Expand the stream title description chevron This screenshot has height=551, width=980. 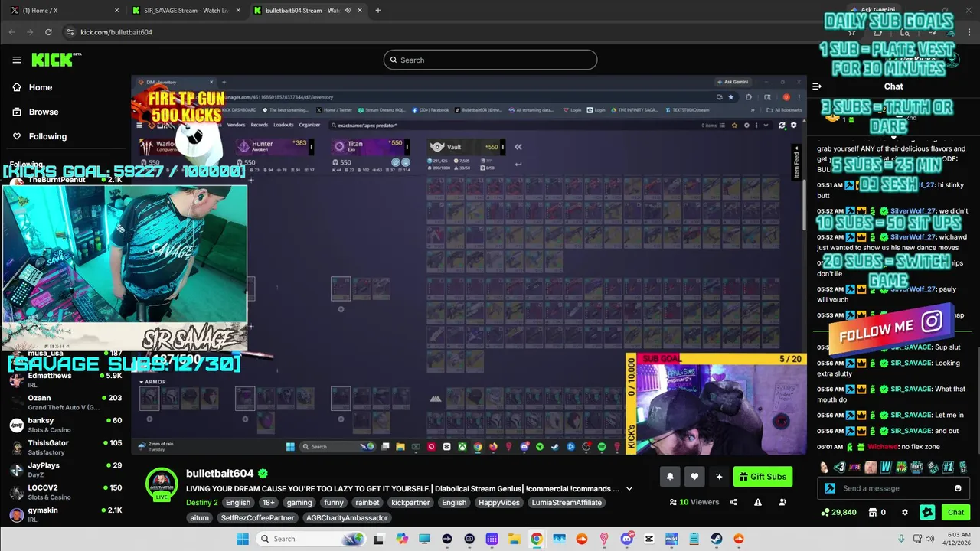click(629, 489)
